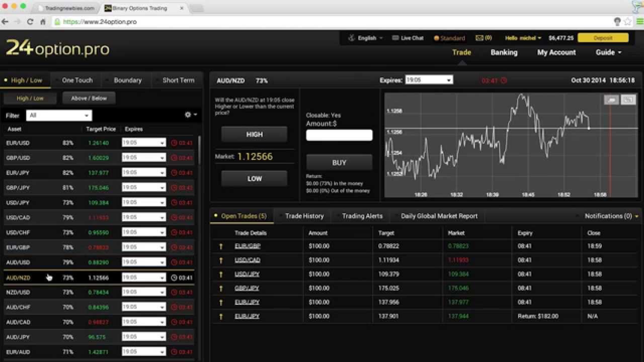
Task: Select the USD/CHF asset row
Action: pos(99,233)
